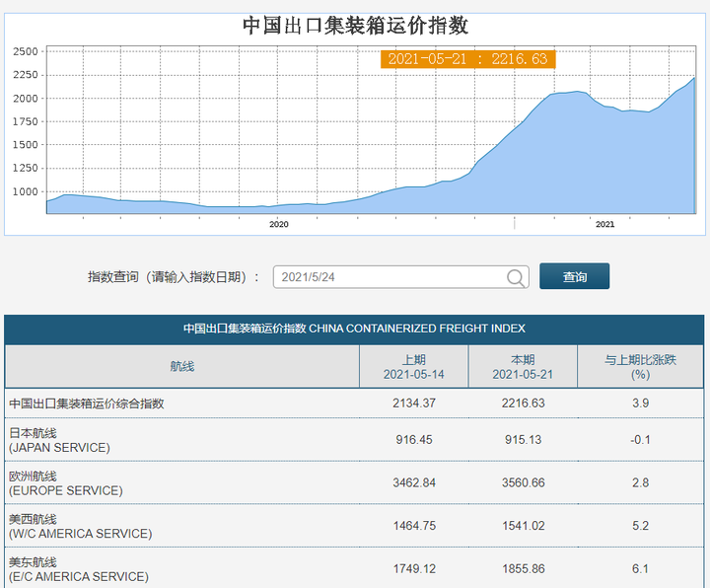
Task: Select the E/C AMERICA SERVICE row label
Action: pyautogui.click(x=79, y=569)
